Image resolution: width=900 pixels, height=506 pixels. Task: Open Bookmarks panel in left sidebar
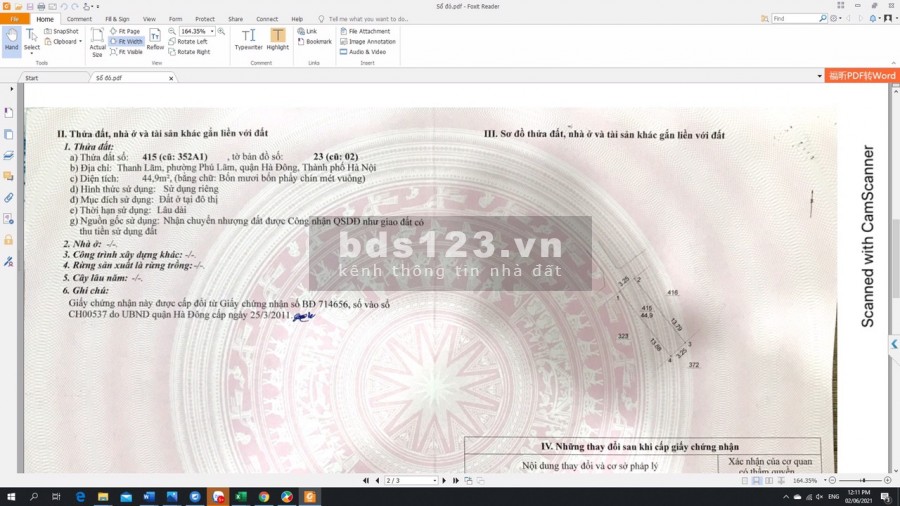point(9,112)
